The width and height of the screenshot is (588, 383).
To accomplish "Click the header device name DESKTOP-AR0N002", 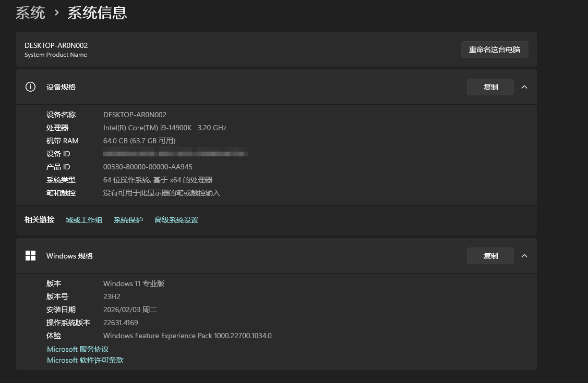I will click(x=56, y=45).
